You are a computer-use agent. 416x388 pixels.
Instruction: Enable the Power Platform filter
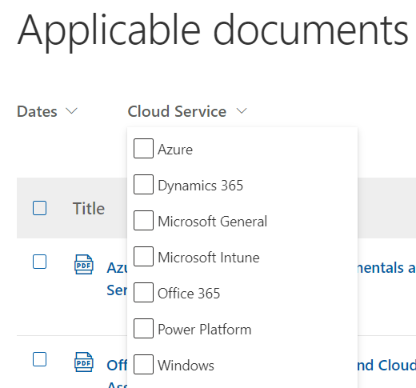(143, 328)
